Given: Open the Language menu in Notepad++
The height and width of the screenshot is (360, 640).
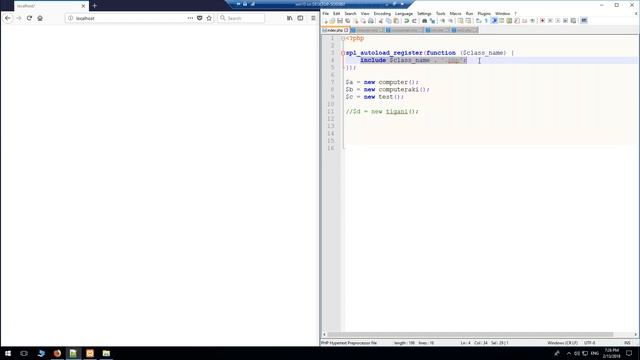Looking at the screenshot, I should 404,13.
